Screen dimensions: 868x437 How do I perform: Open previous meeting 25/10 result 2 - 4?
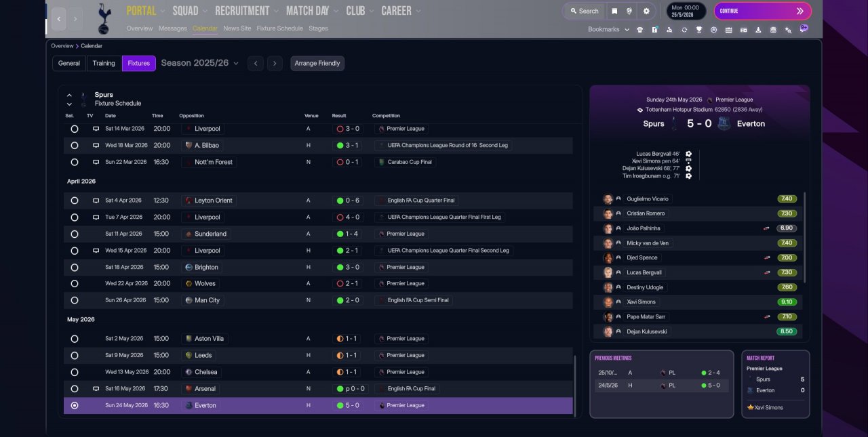(x=661, y=373)
